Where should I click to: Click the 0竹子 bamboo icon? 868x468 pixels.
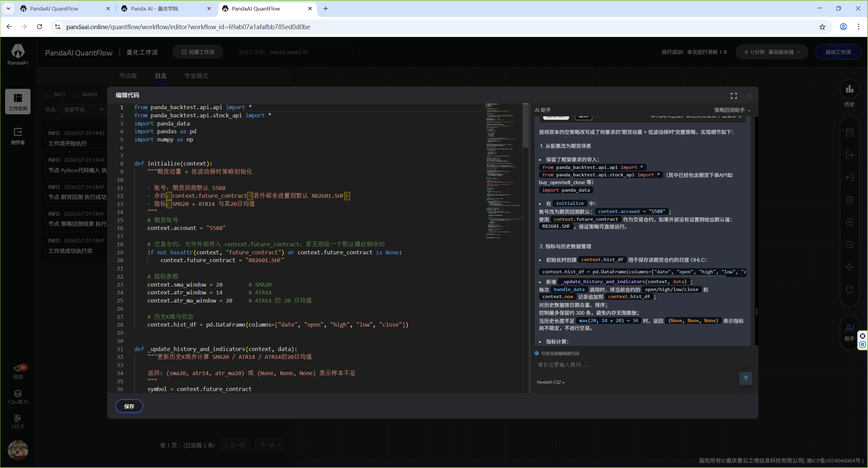pyautogui.click(x=18, y=422)
